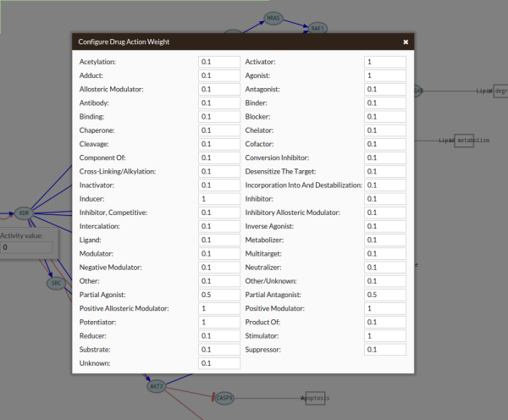Click the Inhibitor, Competitive weight field

pos(219,213)
